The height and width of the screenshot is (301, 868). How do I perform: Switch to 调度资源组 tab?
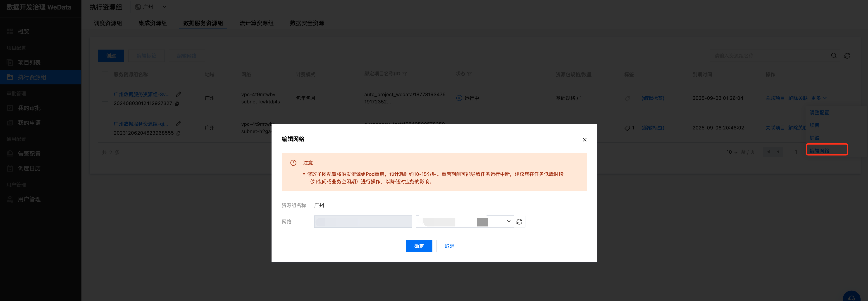point(108,23)
